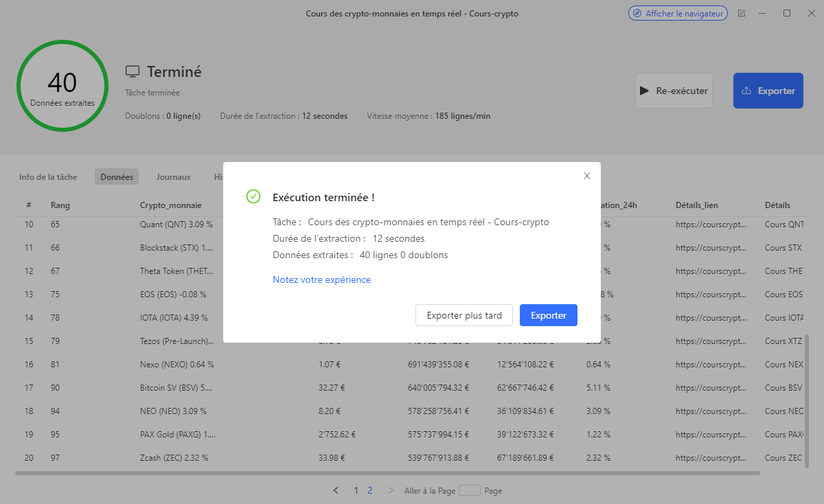The width and height of the screenshot is (824, 504).
Task: Click the monitor icon beside Terminé
Action: [133, 71]
